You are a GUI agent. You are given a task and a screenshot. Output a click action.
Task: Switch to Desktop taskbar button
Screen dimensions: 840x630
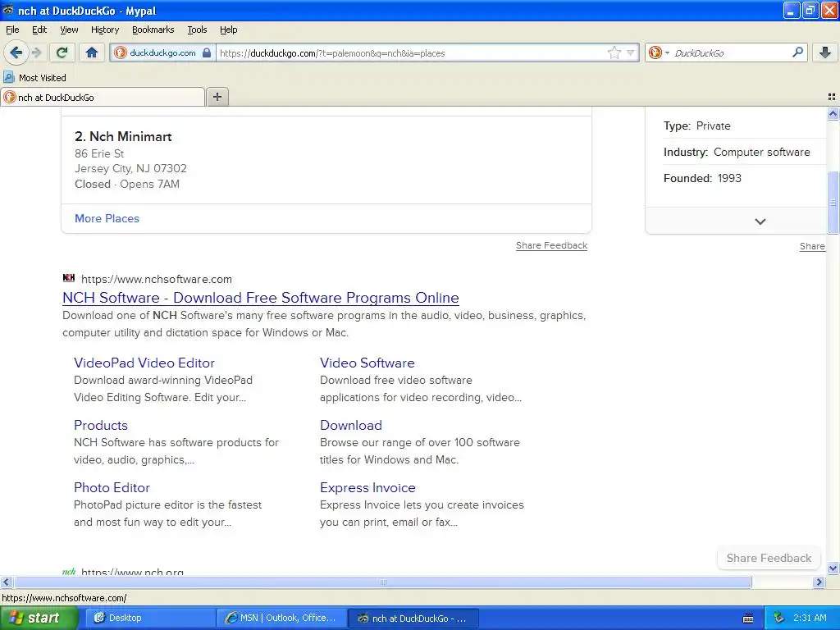pyautogui.click(x=152, y=618)
